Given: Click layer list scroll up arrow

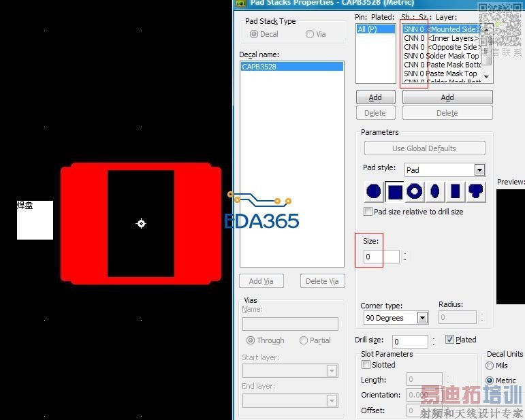Looking at the screenshot, I should tap(486, 29).
